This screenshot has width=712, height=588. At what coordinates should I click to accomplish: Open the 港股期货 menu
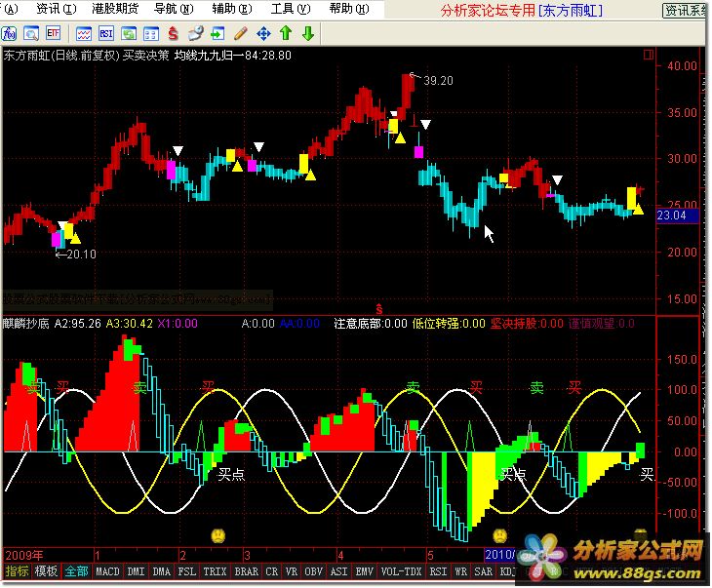click(x=115, y=9)
